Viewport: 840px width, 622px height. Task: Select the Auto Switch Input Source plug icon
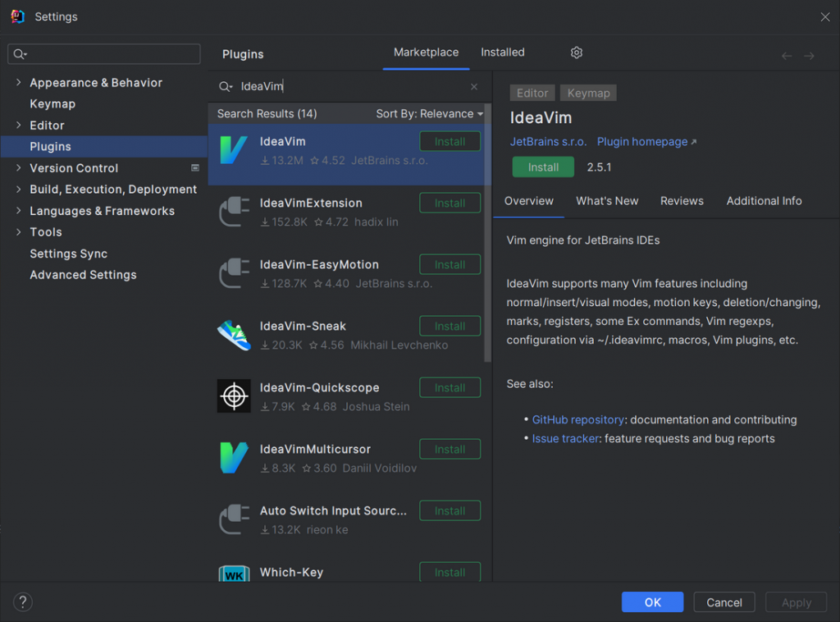click(x=234, y=519)
